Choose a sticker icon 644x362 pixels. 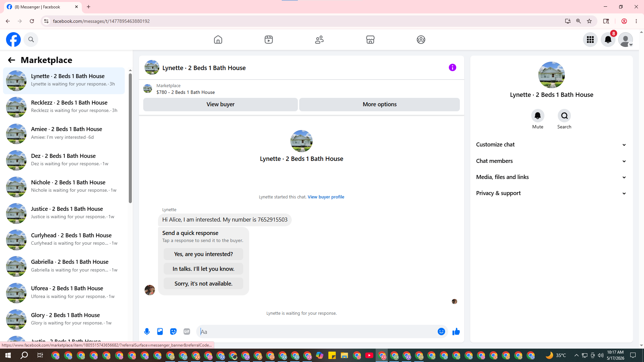(x=173, y=331)
